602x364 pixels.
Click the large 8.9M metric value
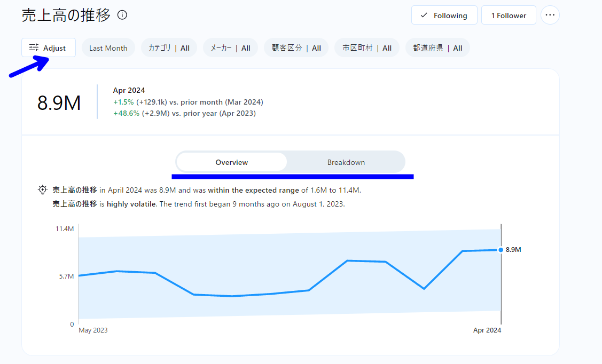(x=59, y=102)
